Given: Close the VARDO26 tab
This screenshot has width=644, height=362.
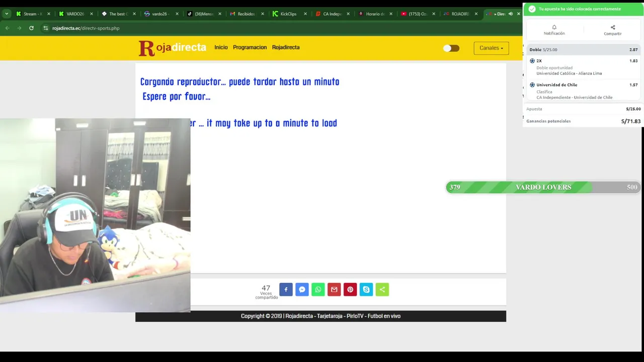Looking at the screenshot, I should click(x=92, y=14).
